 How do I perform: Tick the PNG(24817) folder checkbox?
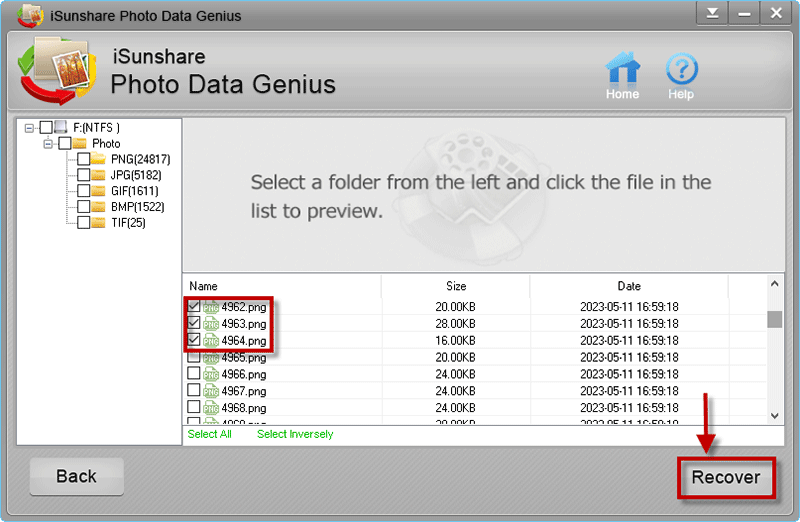pos(84,159)
